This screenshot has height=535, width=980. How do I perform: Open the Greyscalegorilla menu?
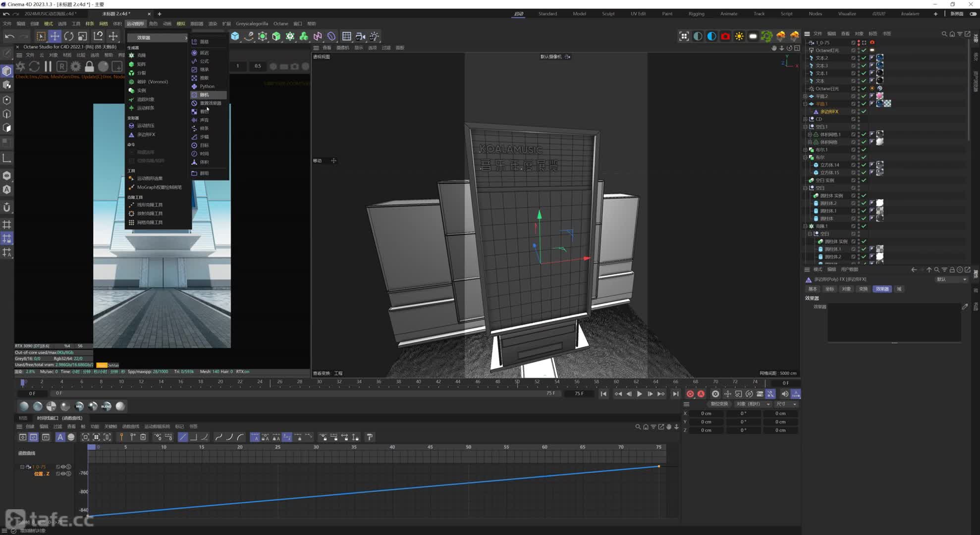click(x=252, y=23)
